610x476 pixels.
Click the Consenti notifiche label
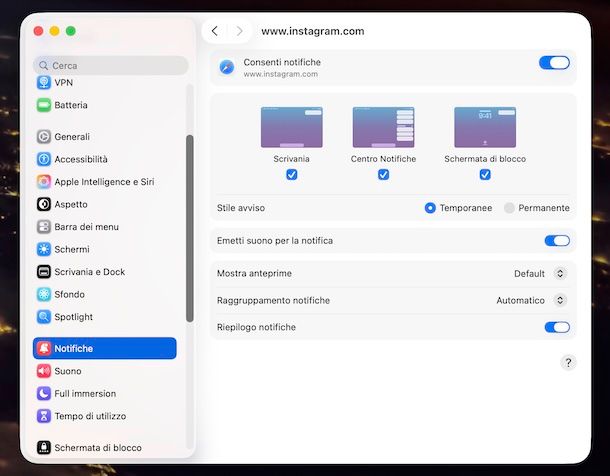click(x=282, y=62)
